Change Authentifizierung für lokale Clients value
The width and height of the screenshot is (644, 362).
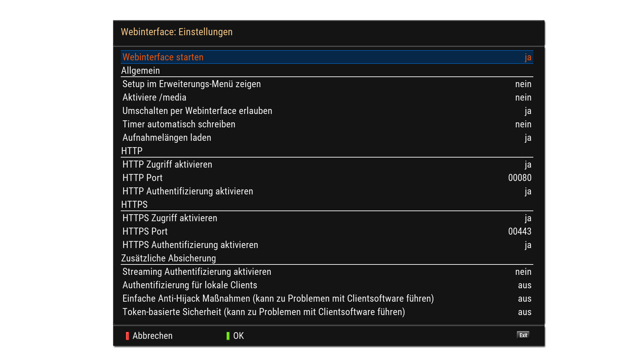[x=524, y=285]
